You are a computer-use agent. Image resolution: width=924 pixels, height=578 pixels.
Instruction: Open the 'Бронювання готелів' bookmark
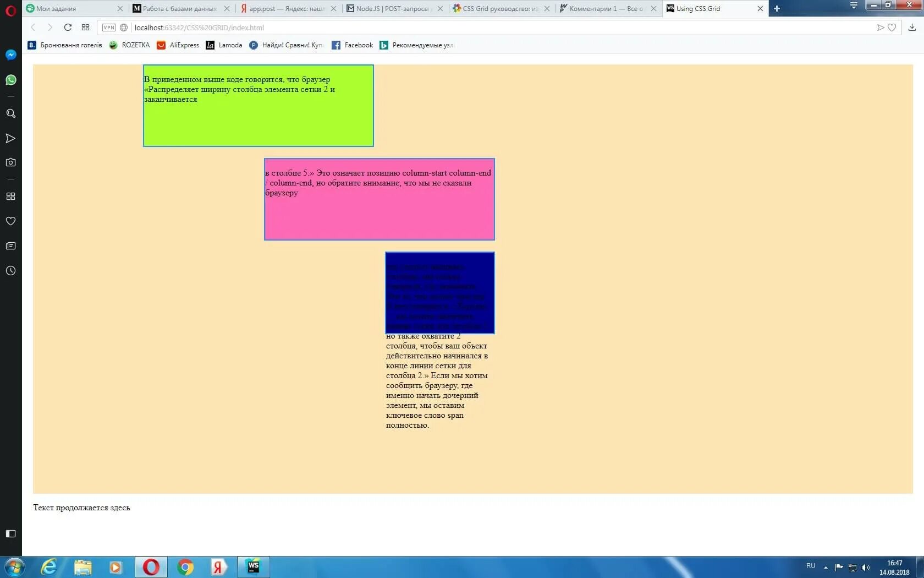coord(65,45)
